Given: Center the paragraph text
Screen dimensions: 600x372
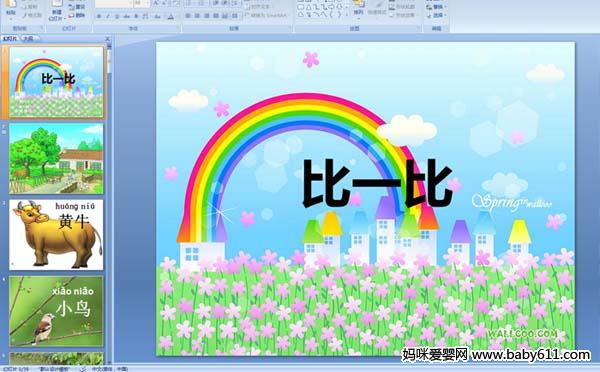Looking at the screenshot, I should pyautogui.click(x=197, y=16).
